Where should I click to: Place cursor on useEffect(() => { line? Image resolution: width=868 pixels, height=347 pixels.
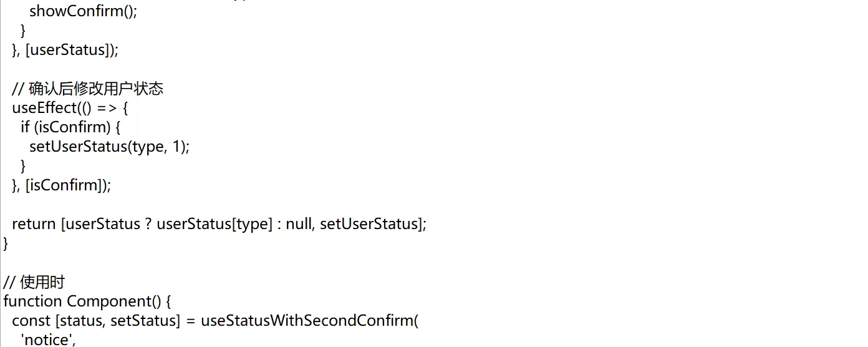[70, 108]
